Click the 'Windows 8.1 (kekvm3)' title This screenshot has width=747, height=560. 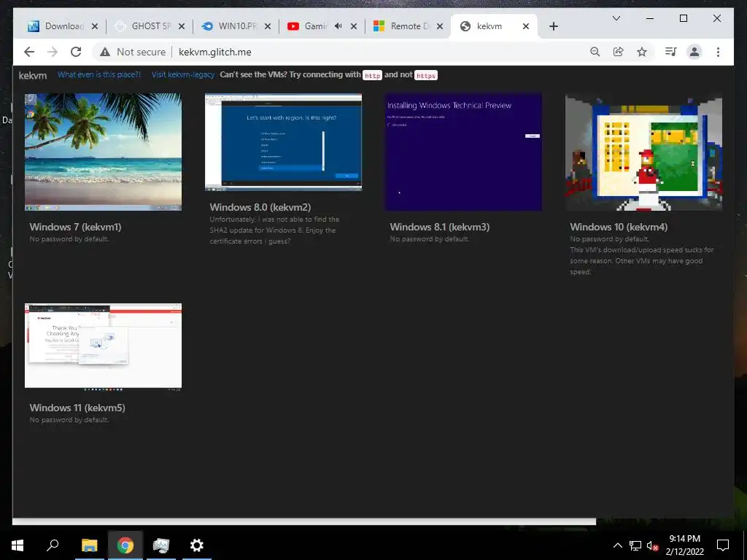tap(440, 227)
